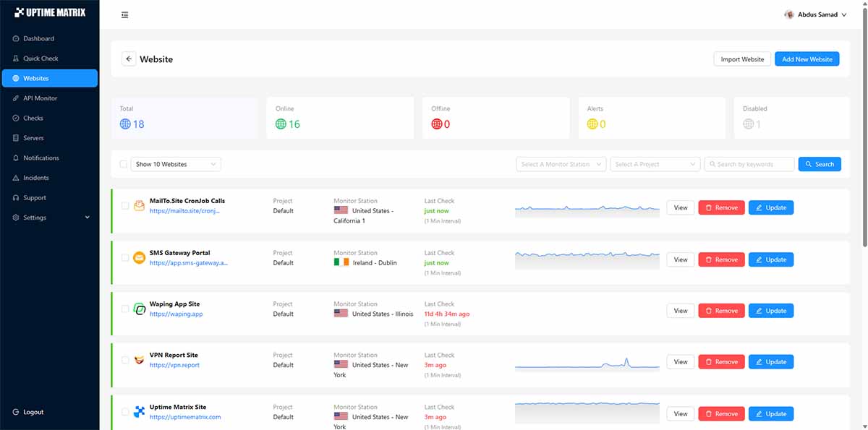
Task: Click the green globe icon in Online card
Action: coord(281,124)
